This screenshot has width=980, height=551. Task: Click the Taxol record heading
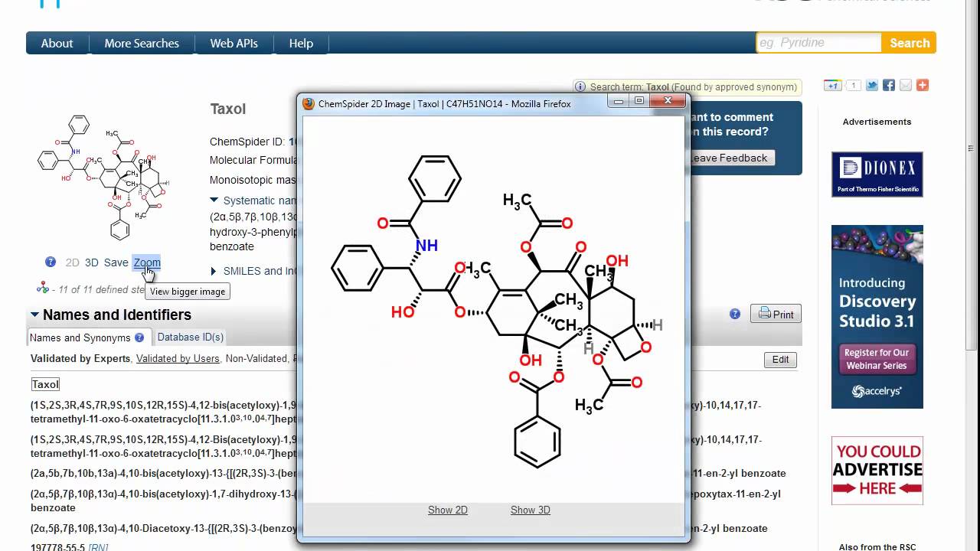[x=228, y=109]
